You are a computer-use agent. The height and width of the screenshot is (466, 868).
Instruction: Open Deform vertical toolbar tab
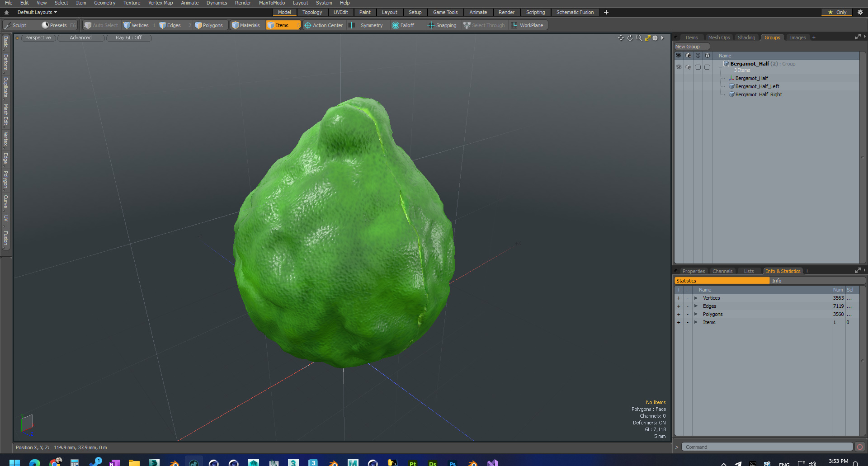[5, 62]
